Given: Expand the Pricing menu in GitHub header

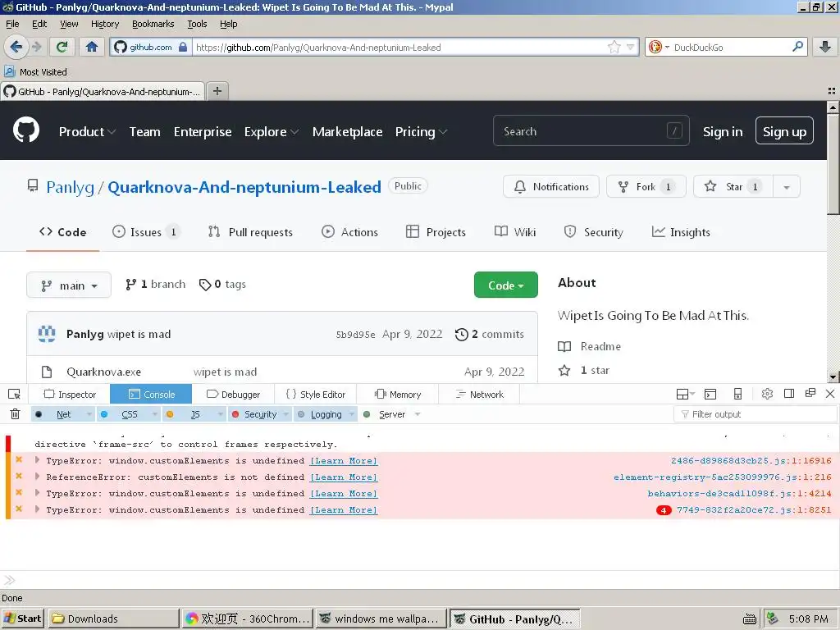Looking at the screenshot, I should tap(421, 132).
